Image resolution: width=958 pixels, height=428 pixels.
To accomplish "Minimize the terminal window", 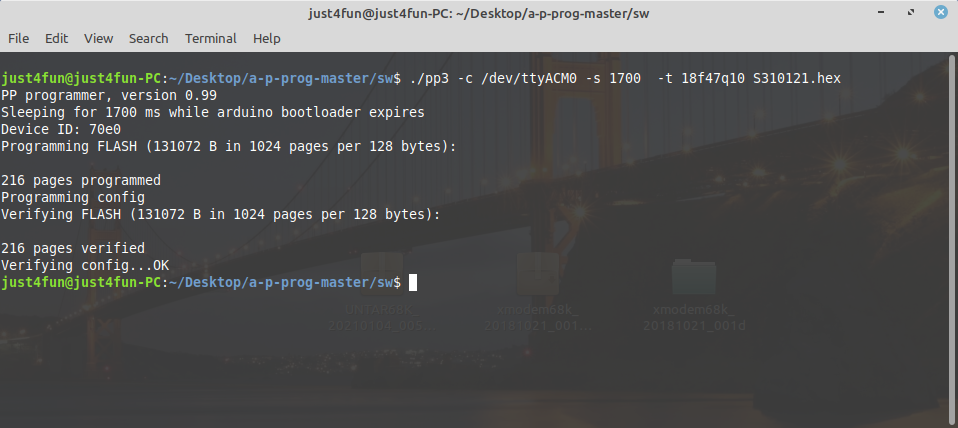I will [x=880, y=13].
